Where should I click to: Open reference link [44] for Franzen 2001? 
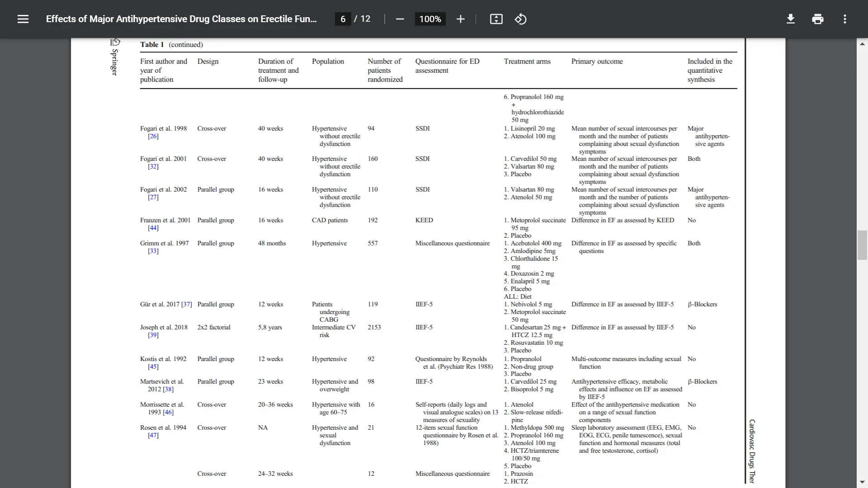(x=153, y=228)
